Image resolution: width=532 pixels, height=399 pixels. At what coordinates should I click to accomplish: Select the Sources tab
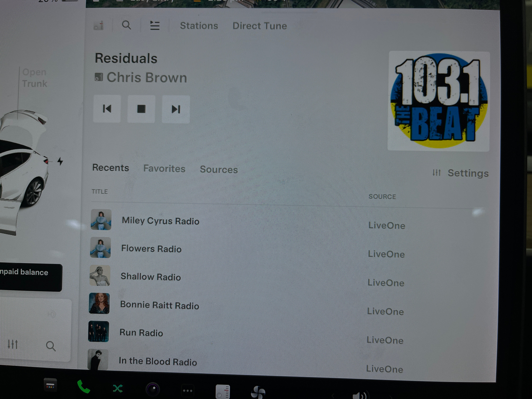(x=219, y=170)
